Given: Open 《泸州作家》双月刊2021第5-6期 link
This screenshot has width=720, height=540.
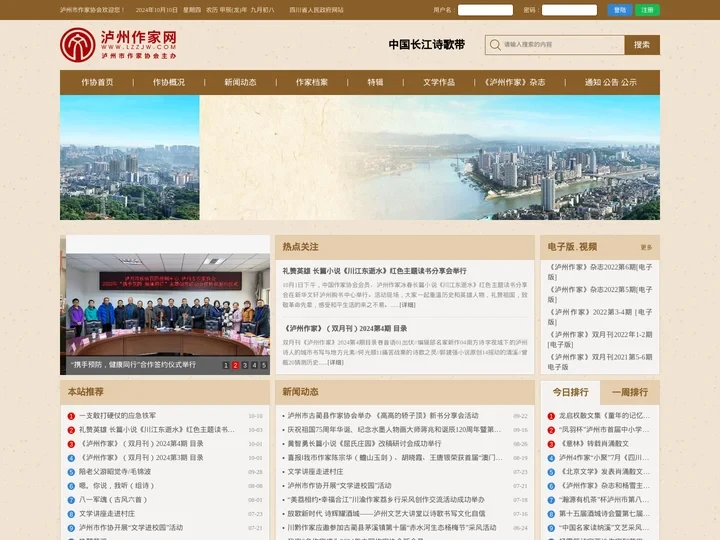Looking at the screenshot, I should (x=600, y=362).
